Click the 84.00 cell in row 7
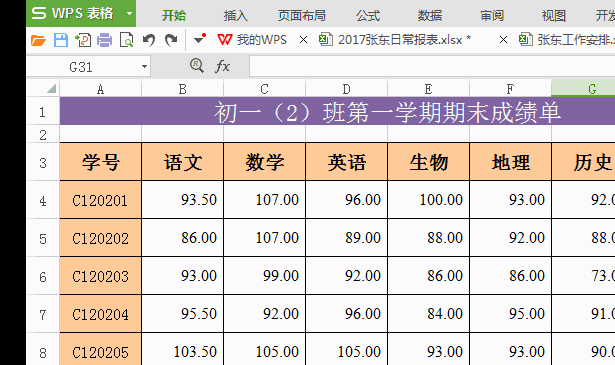This screenshot has width=615, height=365. [x=428, y=314]
